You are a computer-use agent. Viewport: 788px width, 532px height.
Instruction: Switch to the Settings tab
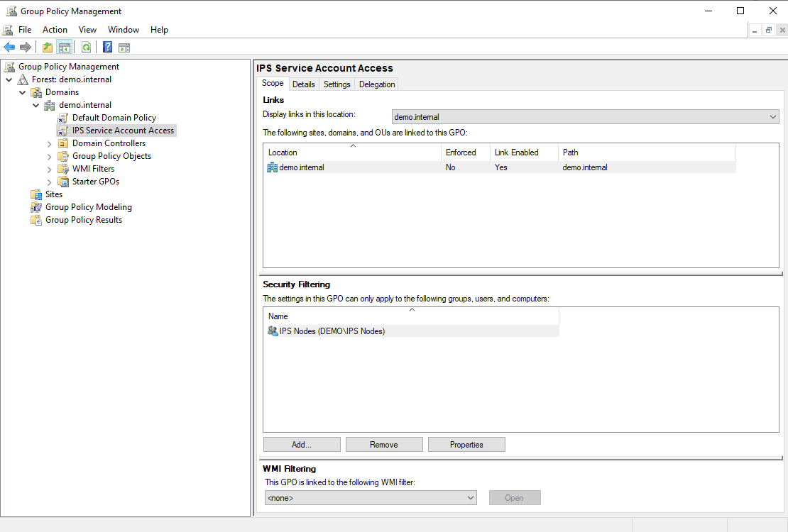[336, 84]
